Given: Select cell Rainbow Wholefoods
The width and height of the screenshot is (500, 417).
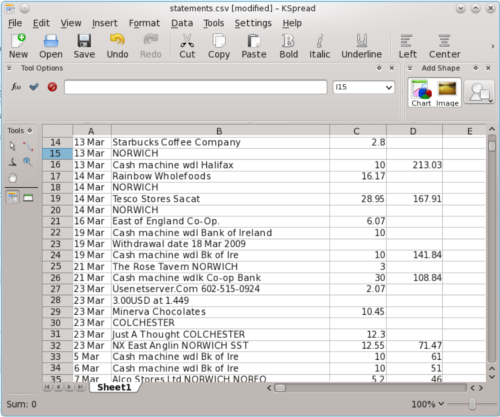Looking at the screenshot, I should pyautogui.click(x=220, y=176).
